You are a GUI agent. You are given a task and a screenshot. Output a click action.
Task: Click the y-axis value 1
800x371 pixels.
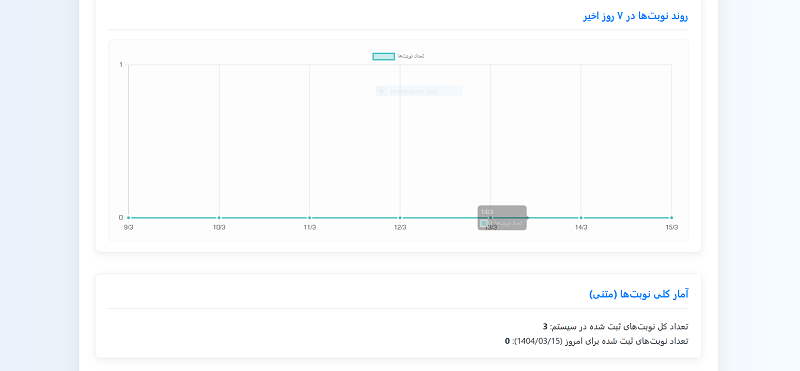(x=121, y=64)
